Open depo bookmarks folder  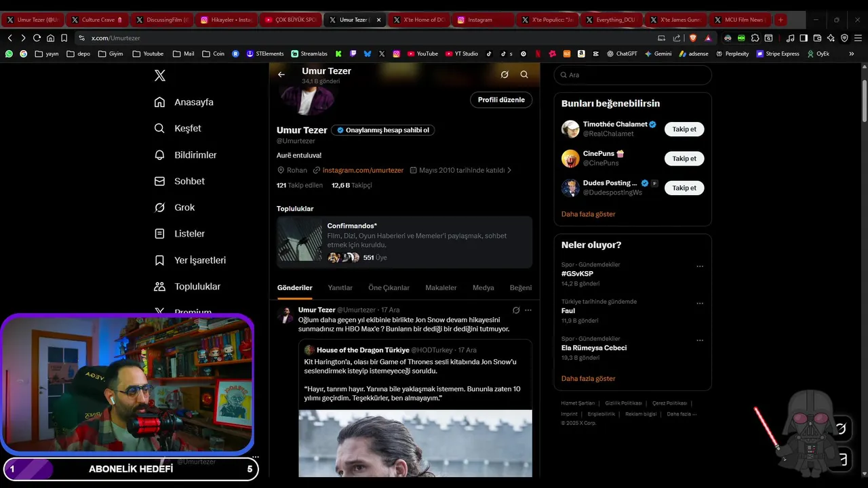coord(78,54)
